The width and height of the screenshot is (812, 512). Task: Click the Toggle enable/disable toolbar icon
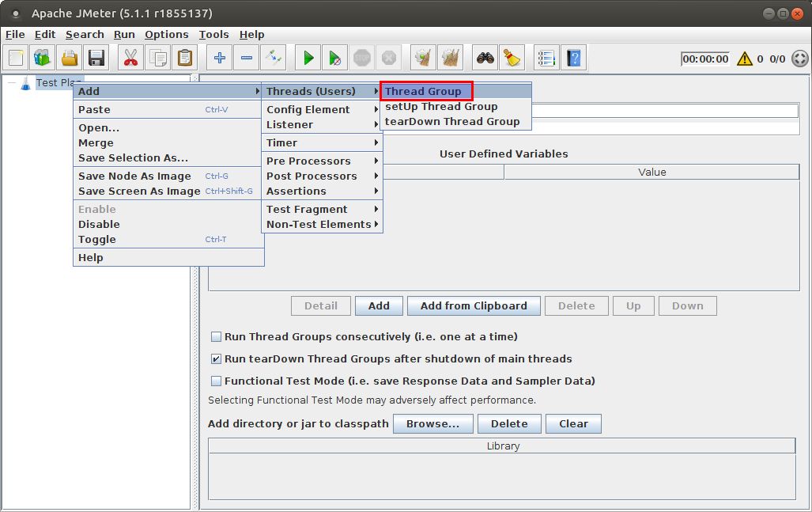tap(274, 58)
